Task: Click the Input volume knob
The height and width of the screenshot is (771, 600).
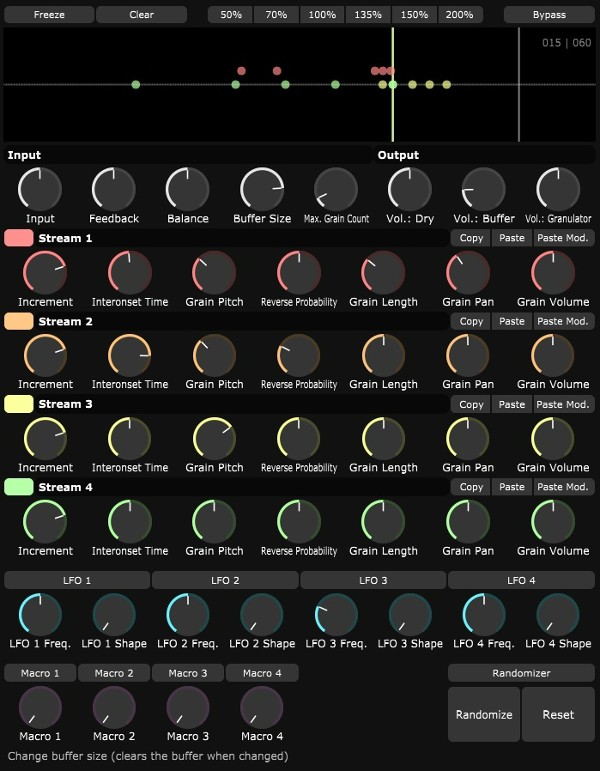Action: 40,189
